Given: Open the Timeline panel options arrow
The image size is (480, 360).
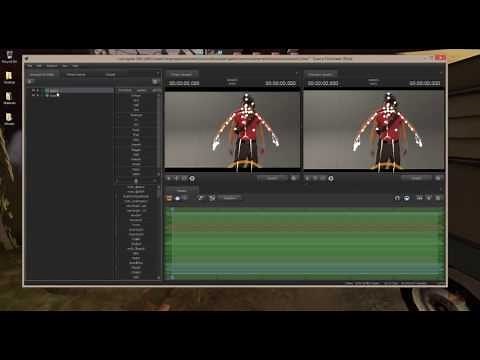Looking at the screenshot, I should tap(441, 189).
